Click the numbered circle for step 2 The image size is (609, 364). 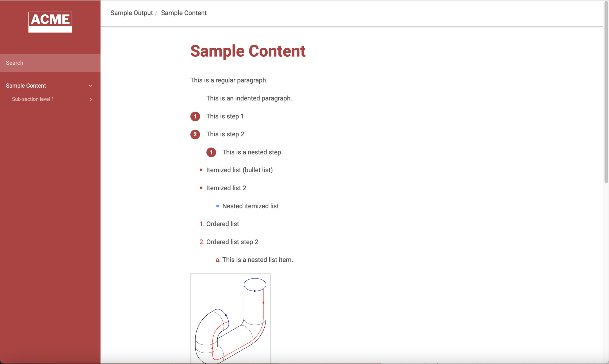195,134
